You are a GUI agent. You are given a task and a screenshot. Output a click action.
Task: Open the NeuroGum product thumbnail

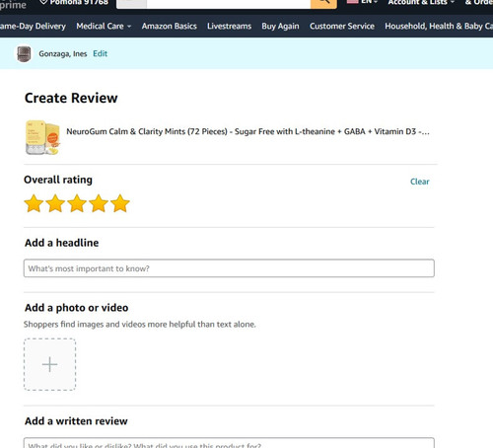click(42, 137)
